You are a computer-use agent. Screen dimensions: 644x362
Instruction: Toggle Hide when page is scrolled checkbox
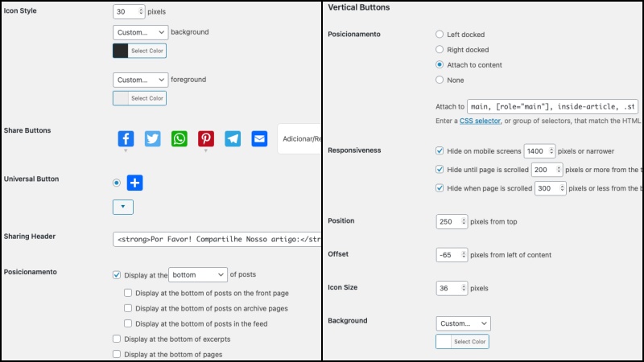pyautogui.click(x=440, y=188)
